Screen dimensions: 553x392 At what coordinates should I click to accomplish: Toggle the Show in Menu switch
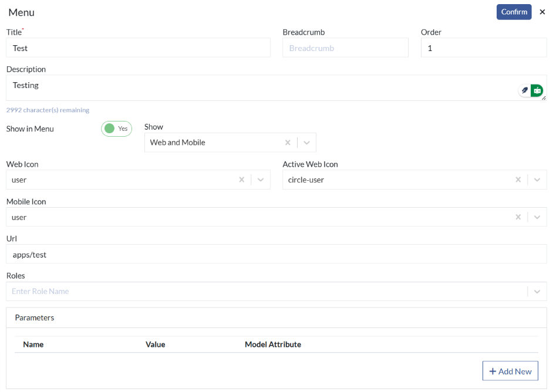[116, 129]
